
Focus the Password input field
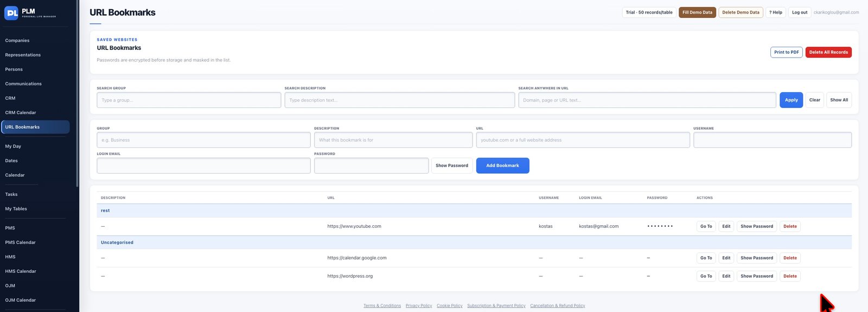(371, 165)
